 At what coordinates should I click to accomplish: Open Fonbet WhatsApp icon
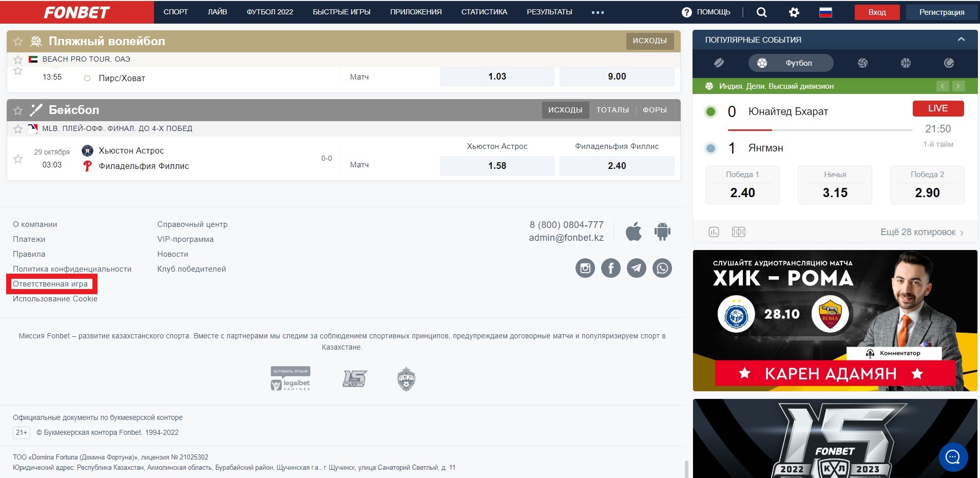pos(662,268)
